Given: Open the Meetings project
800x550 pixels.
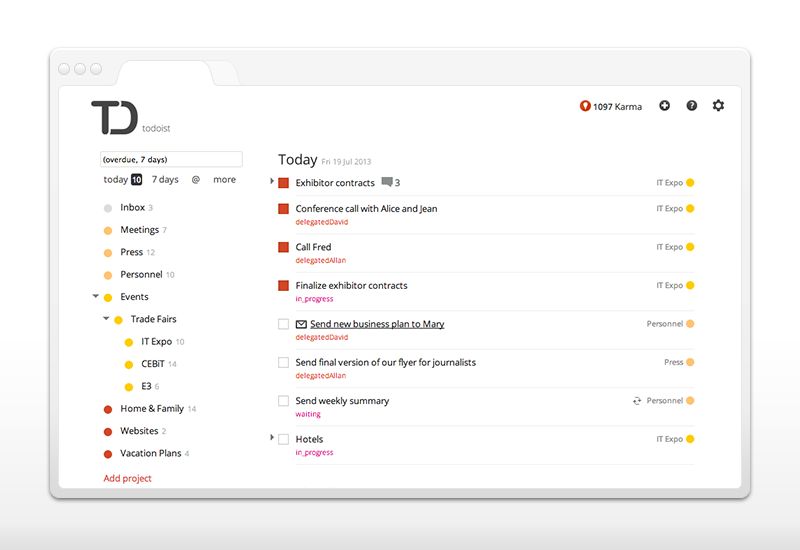Looking at the screenshot, I should tap(139, 230).
